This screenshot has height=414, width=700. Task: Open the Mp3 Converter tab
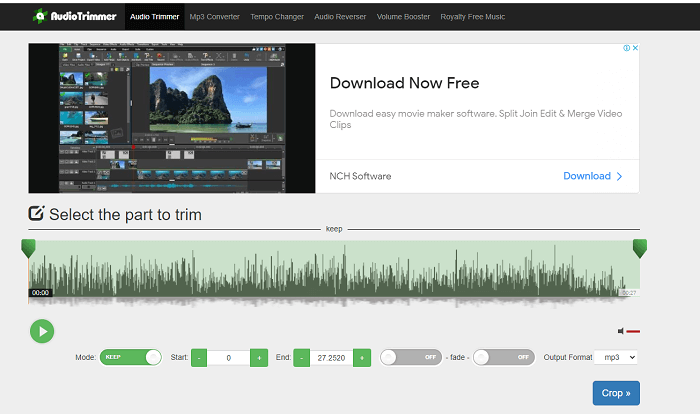coord(215,16)
